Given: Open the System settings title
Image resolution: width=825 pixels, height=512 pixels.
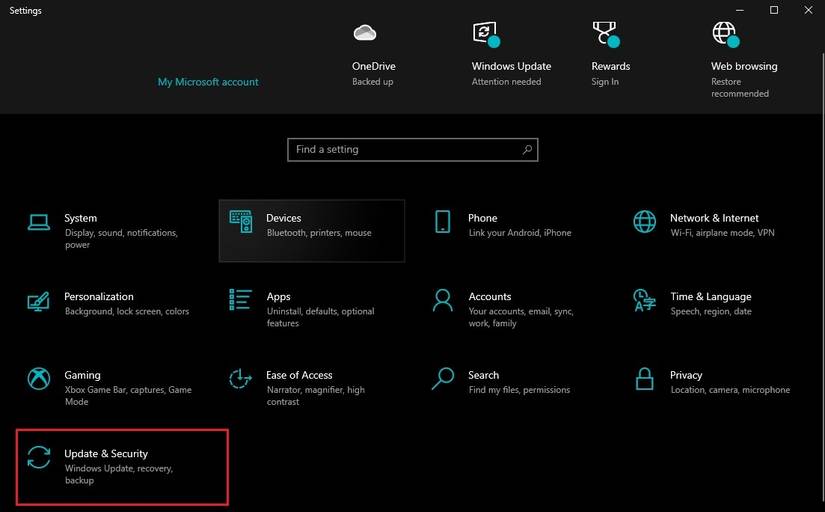Looking at the screenshot, I should (x=81, y=218).
